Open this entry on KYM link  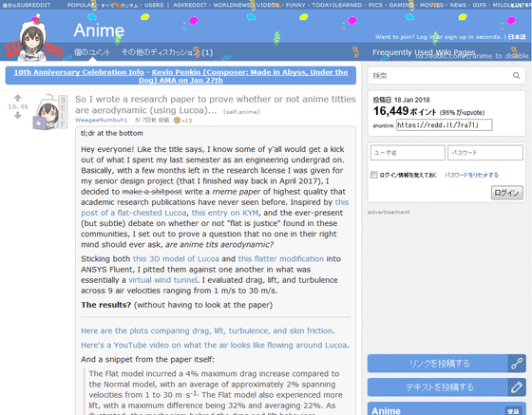pos(224,213)
